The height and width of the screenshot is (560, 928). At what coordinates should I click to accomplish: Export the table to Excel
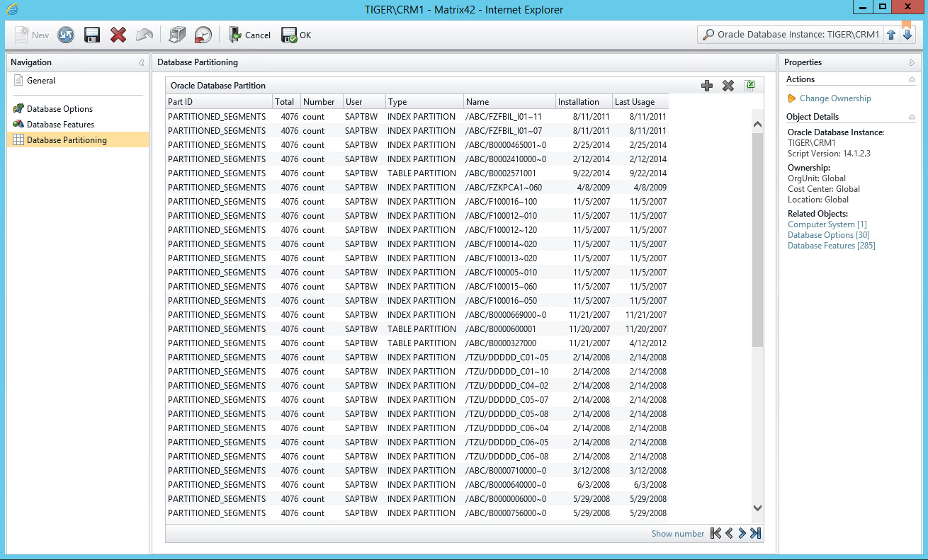(x=750, y=86)
